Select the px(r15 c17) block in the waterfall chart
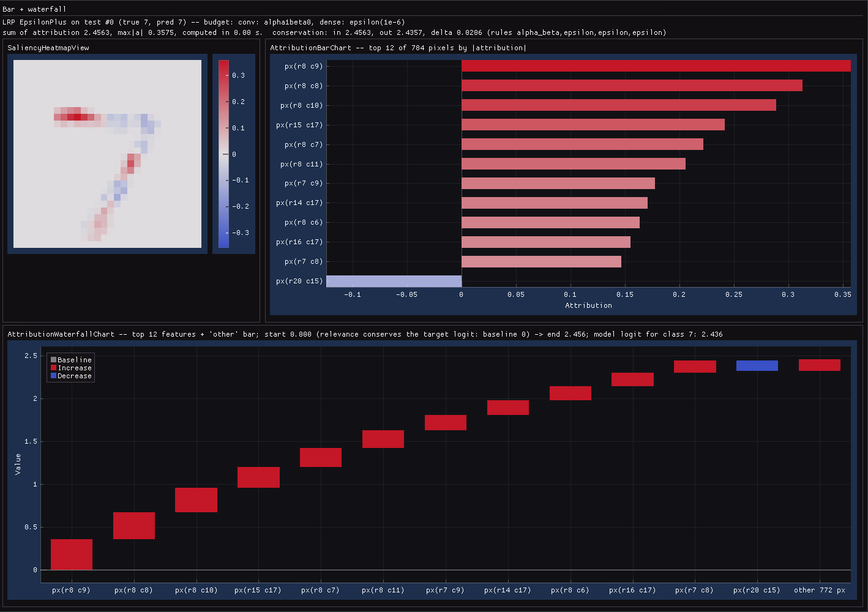 point(258,477)
